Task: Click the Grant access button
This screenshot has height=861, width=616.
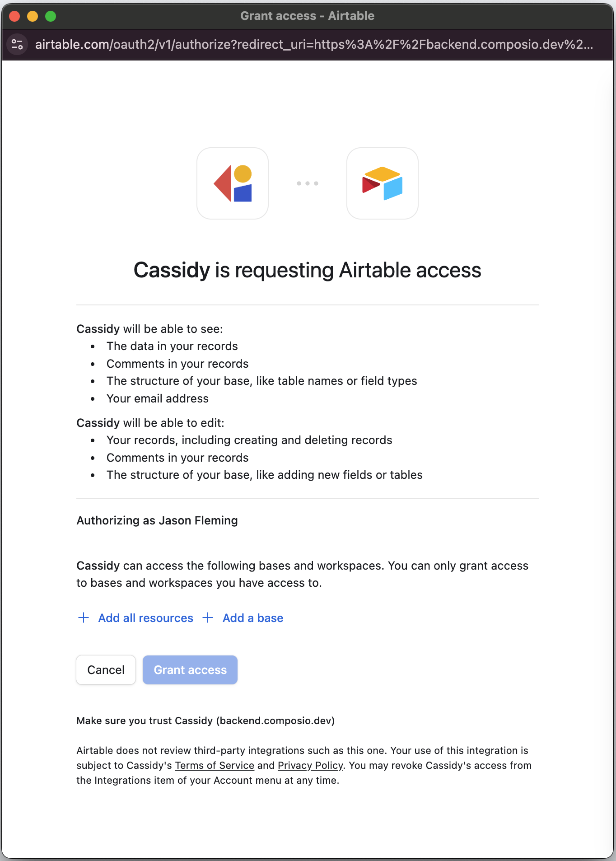Action: [190, 670]
